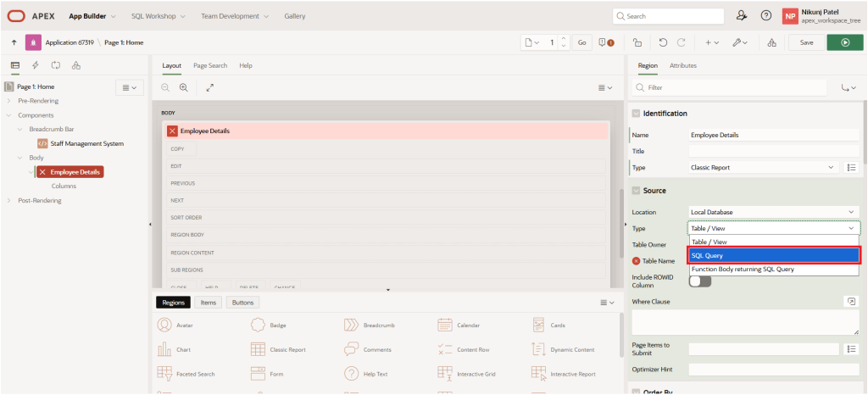Select SQL Query from Type list
The height and width of the screenshot is (395, 868).
773,255
